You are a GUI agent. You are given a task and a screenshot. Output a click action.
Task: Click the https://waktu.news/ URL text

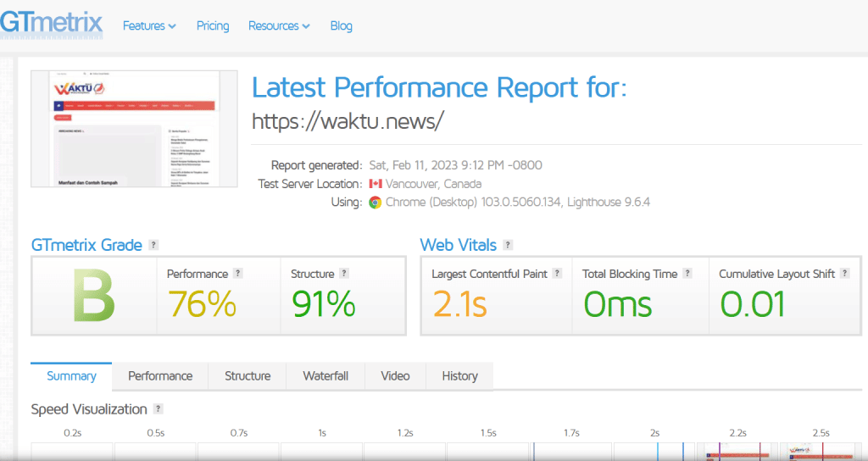point(348,120)
